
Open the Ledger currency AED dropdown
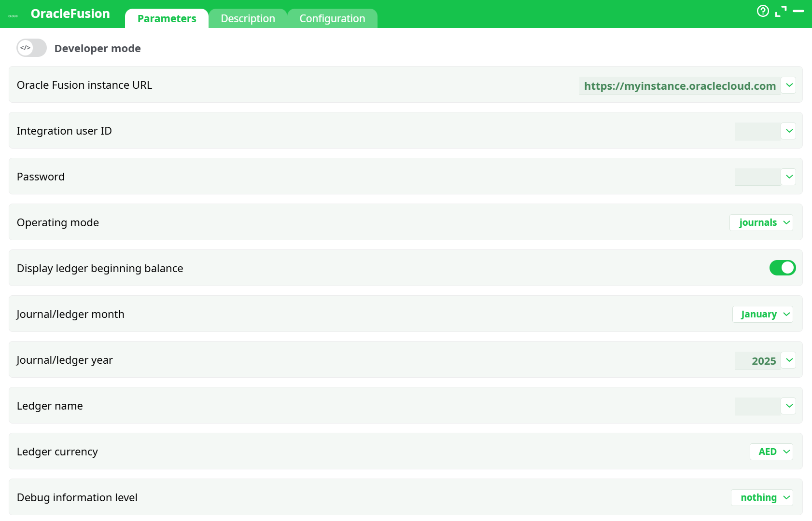771,452
